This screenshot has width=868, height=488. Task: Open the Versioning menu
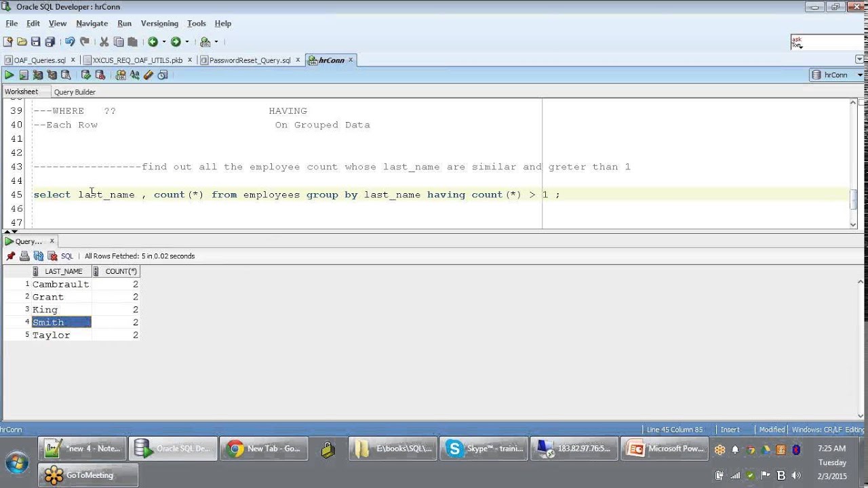click(159, 23)
